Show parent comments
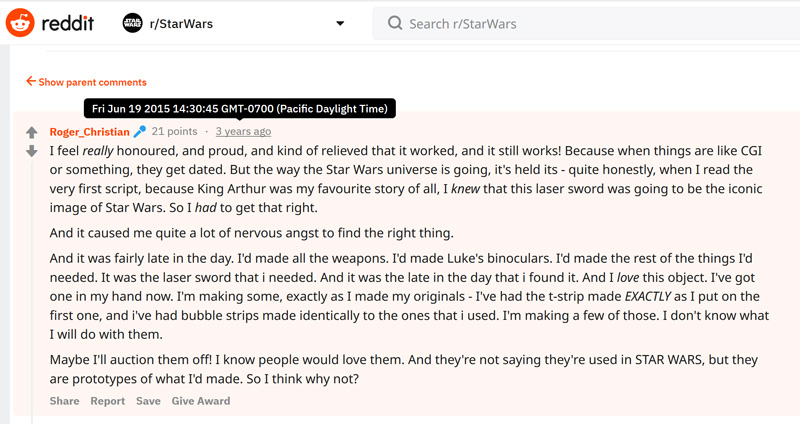 (x=92, y=82)
